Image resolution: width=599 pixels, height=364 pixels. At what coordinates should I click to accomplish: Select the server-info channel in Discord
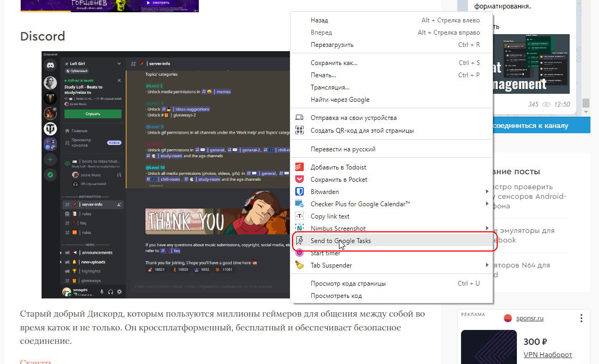(x=93, y=204)
